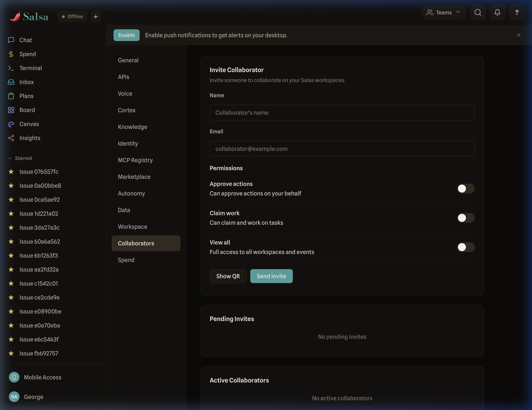Click the plus new item button
532x410 pixels.
96,17
